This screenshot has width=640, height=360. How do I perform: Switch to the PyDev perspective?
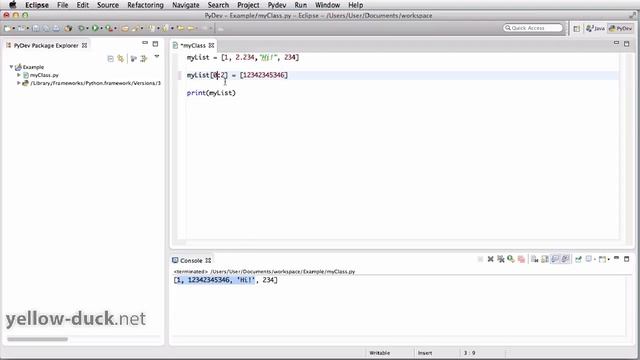(620, 28)
